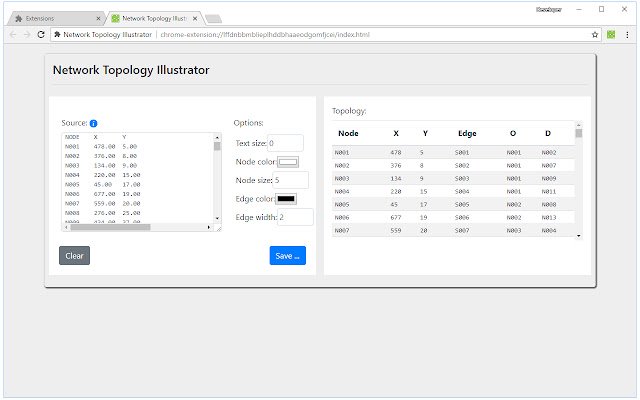
Task: Click the N009 destination cell
Action: (x=549, y=178)
